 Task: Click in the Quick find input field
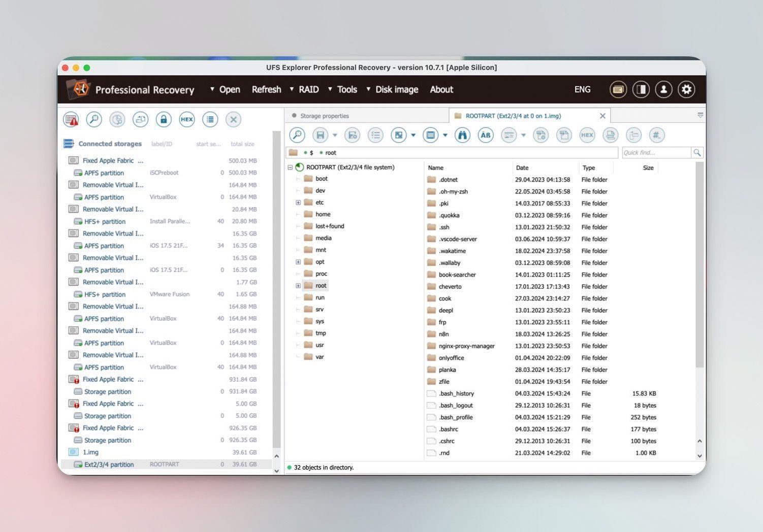click(x=656, y=152)
